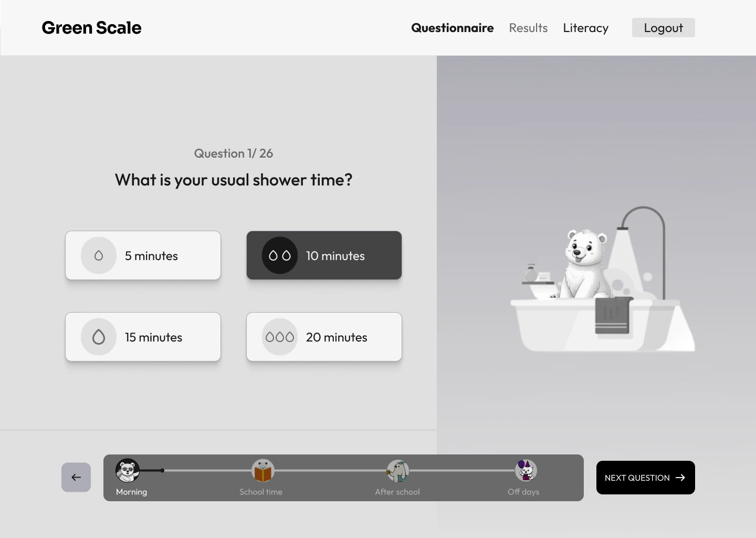Click the School time book avatar icon
The height and width of the screenshot is (538, 756).
point(262,471)
